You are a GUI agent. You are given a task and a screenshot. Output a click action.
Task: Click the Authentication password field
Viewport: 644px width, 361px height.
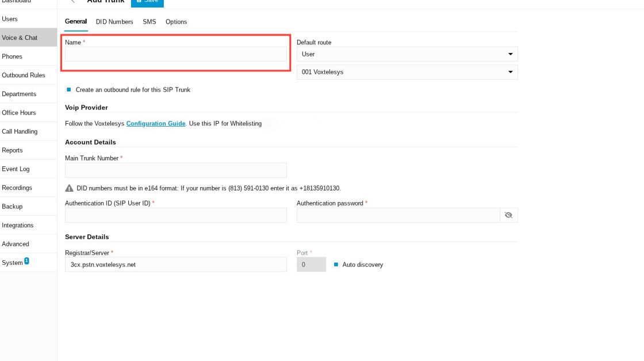click(398, 215)
